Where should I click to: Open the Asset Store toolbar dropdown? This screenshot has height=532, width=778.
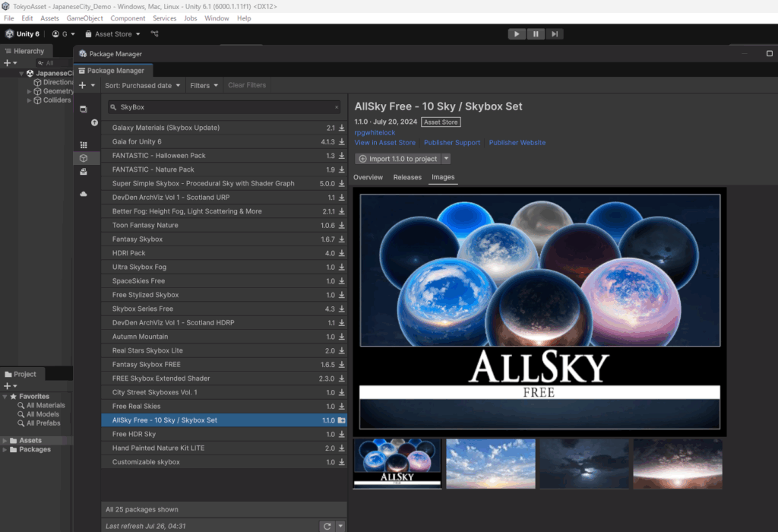tap(112, 33)
